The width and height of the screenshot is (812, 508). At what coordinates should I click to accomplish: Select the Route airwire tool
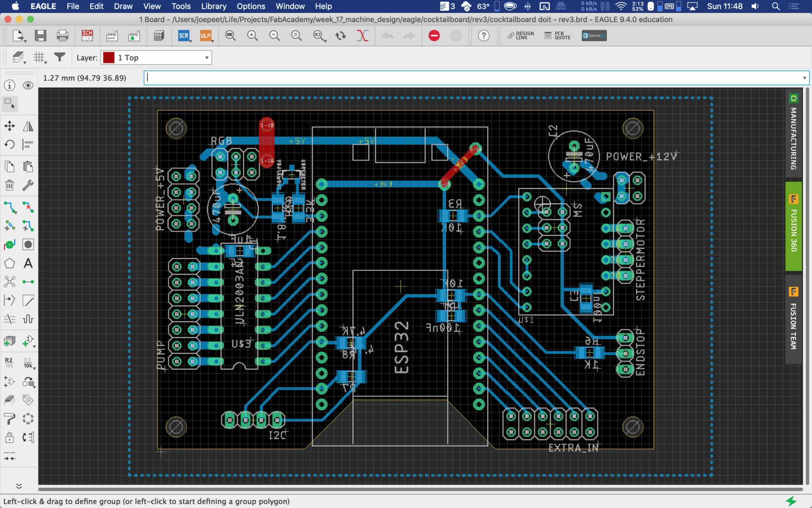[9, 207]
